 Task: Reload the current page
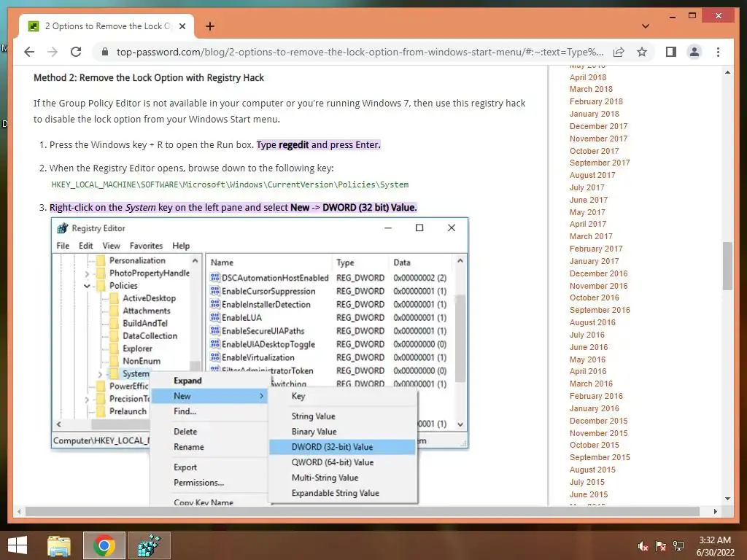point(76,52)
